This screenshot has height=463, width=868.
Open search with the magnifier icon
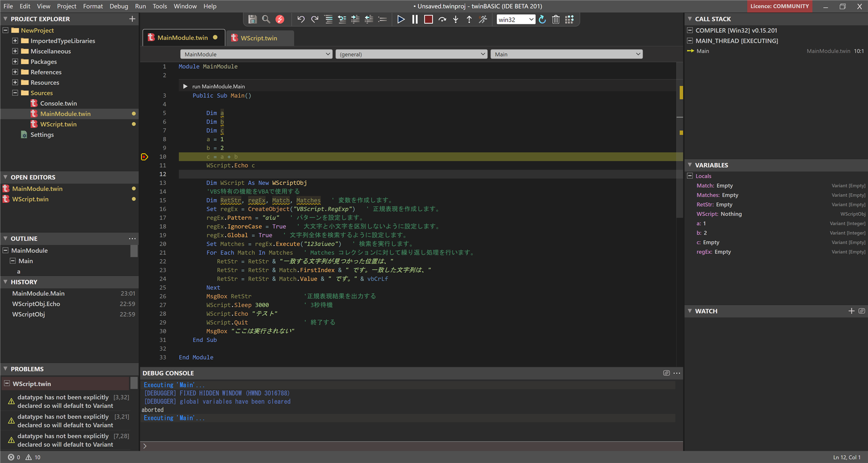coord(266,19)
